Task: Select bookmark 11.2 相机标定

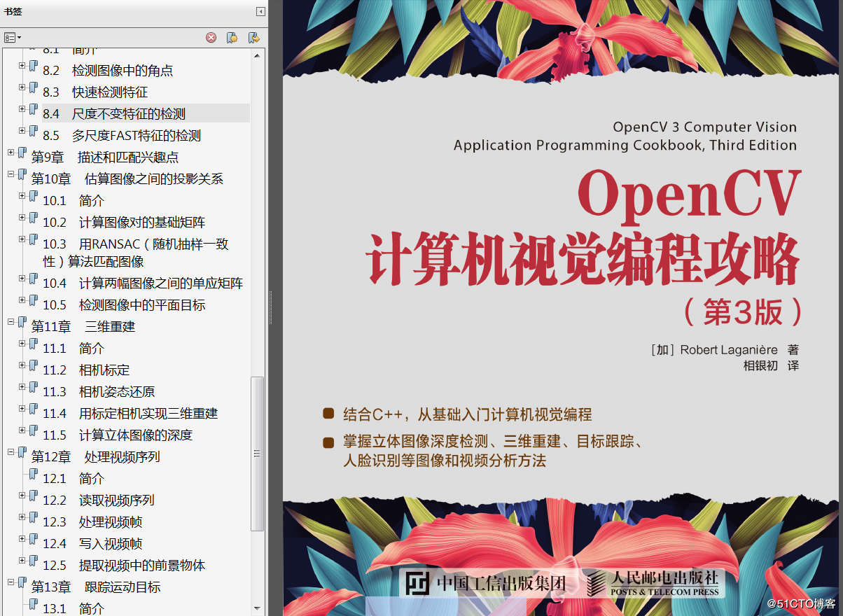Action: [x=86, y=370]
